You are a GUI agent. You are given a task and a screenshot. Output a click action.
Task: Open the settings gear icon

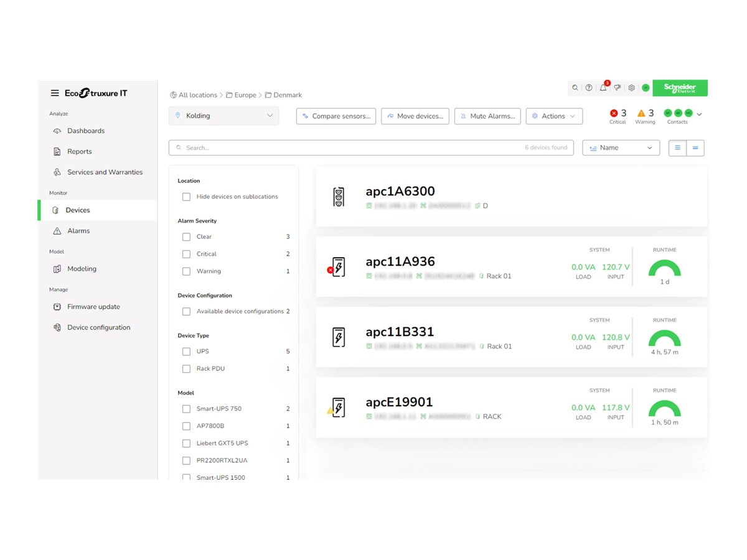coord(631,88)
